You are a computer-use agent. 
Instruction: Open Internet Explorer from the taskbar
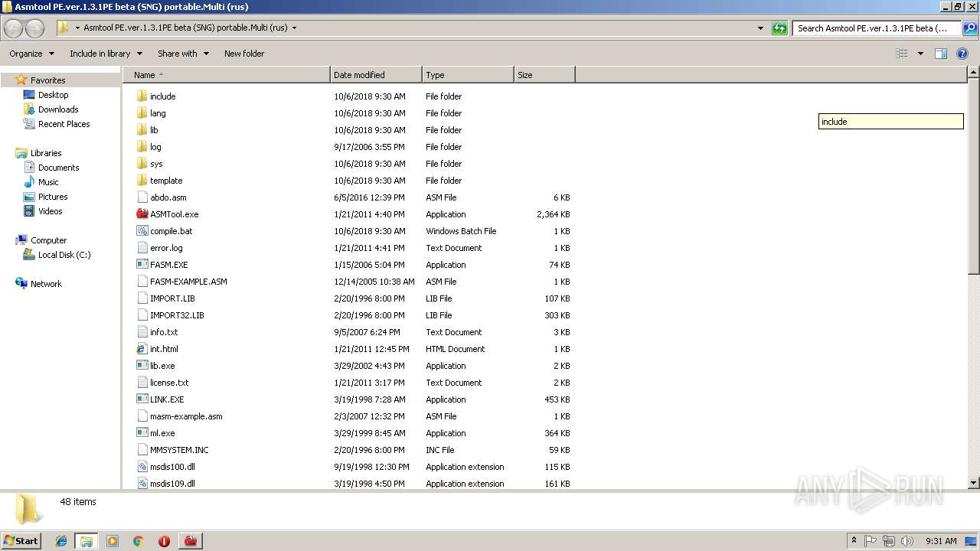61,541
